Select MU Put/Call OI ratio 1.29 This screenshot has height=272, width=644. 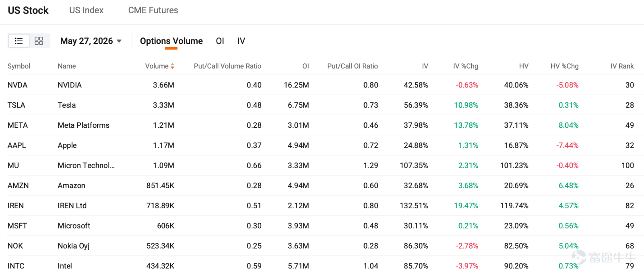point(371,166)
